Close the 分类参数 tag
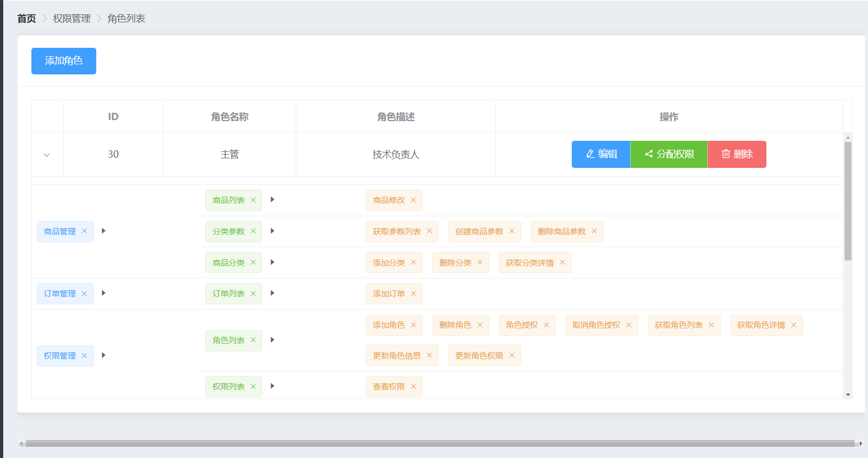The image size is (868, 458). tap(253, 231)
